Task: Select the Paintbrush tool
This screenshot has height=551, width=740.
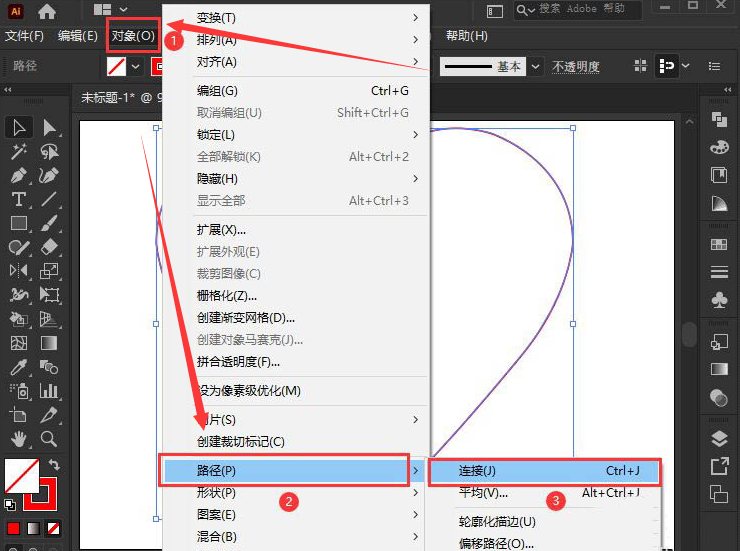Action: coord(49,223)
